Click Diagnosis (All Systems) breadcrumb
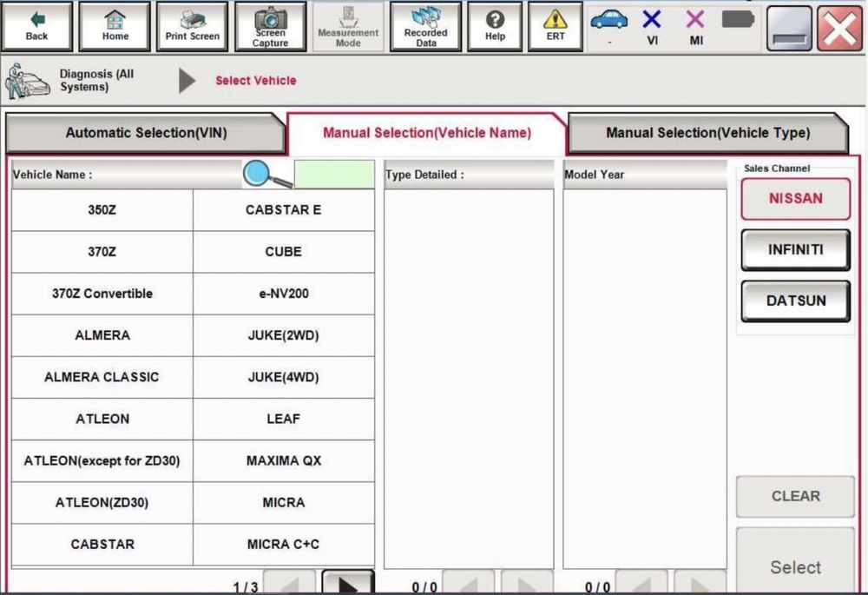This screenshot has width=868, height=595. [x=96, y=80]
